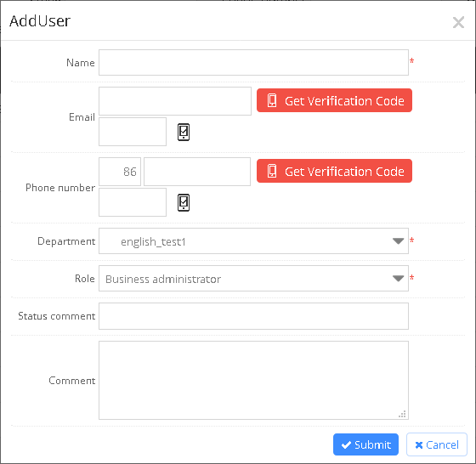476x464 pixels.
Task: Open the Business administrator role selector
Action: pos(253,278)
